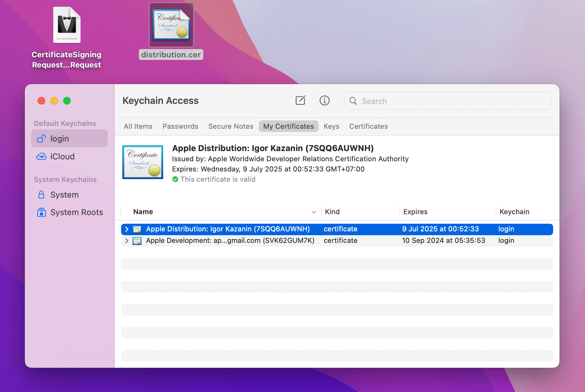Sort by the Keychain column header

[x=514, y=212]
